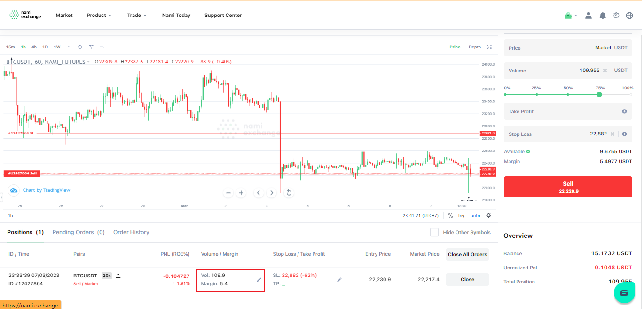Reset chart via the circular arrow toolbar icon
The width and height of the screenshot is (644, 315).
[x=80, y=47]
